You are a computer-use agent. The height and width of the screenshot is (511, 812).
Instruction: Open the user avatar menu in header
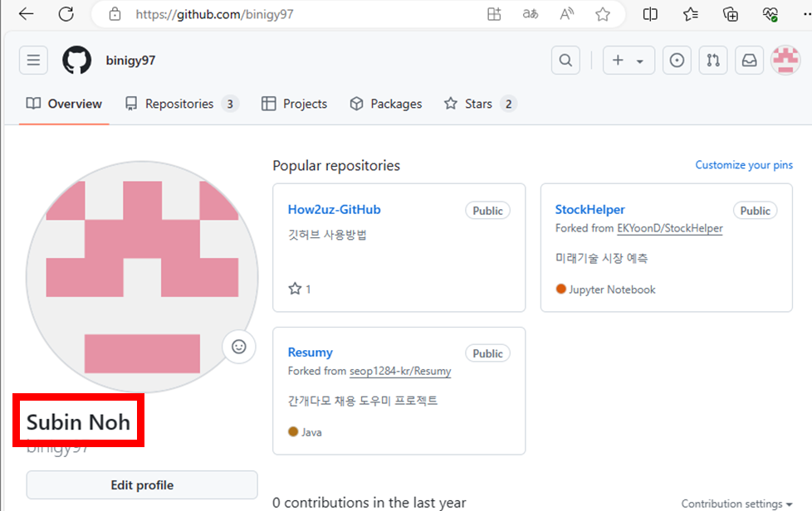pos(785,60)
